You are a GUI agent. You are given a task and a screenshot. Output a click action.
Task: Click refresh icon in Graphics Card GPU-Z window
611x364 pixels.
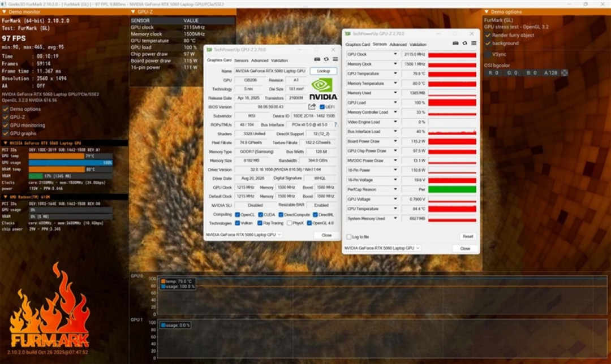click(x=326, y=59)
